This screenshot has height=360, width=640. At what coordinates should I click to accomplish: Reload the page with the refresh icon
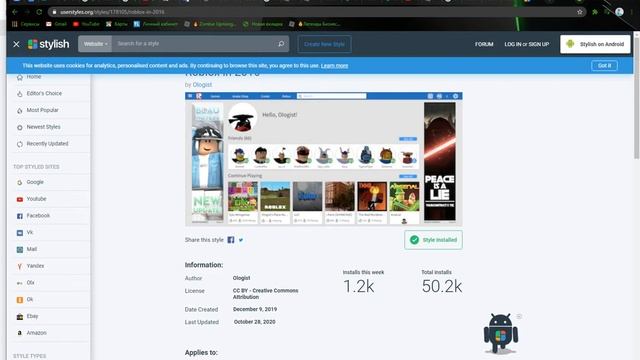click(39, 12)
